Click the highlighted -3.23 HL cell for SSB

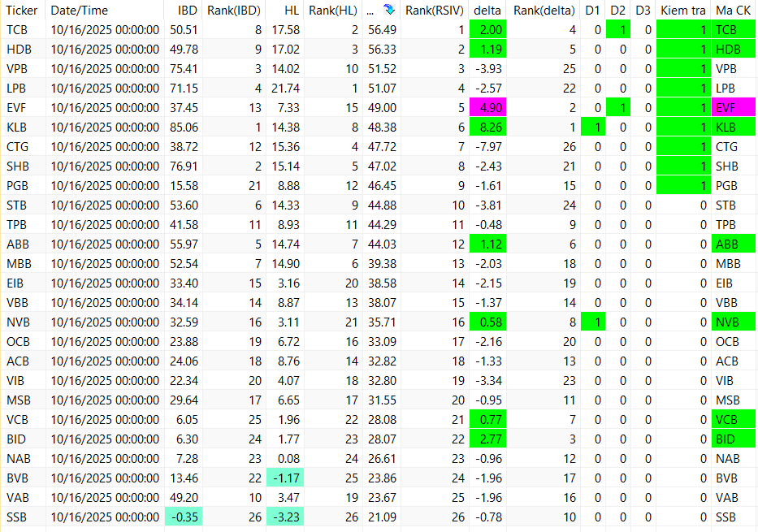click(x=285, y=517)
